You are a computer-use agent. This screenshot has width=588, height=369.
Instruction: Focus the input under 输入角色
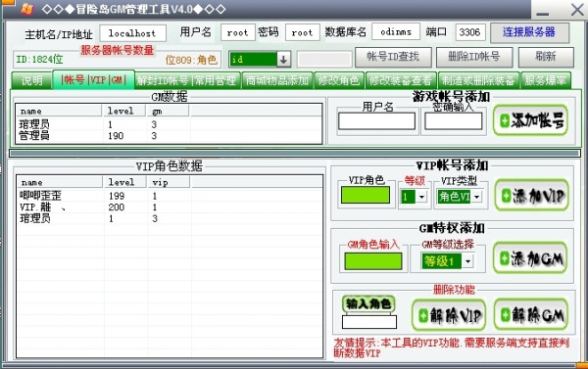click(x=369, y=322)
